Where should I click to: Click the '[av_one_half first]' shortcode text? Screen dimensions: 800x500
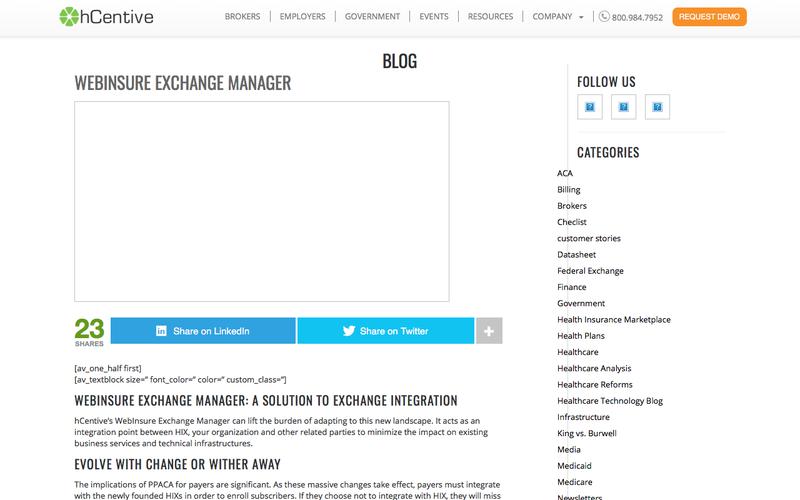(108, 368)
